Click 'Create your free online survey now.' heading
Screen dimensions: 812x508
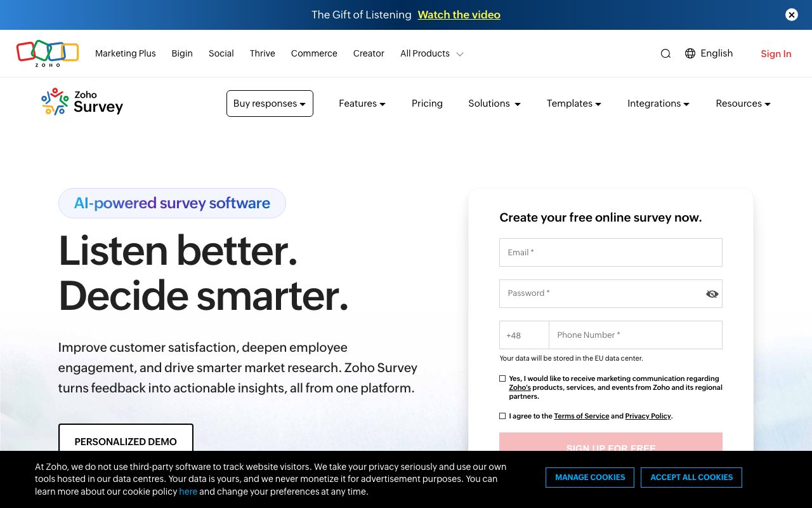point(601,217)
